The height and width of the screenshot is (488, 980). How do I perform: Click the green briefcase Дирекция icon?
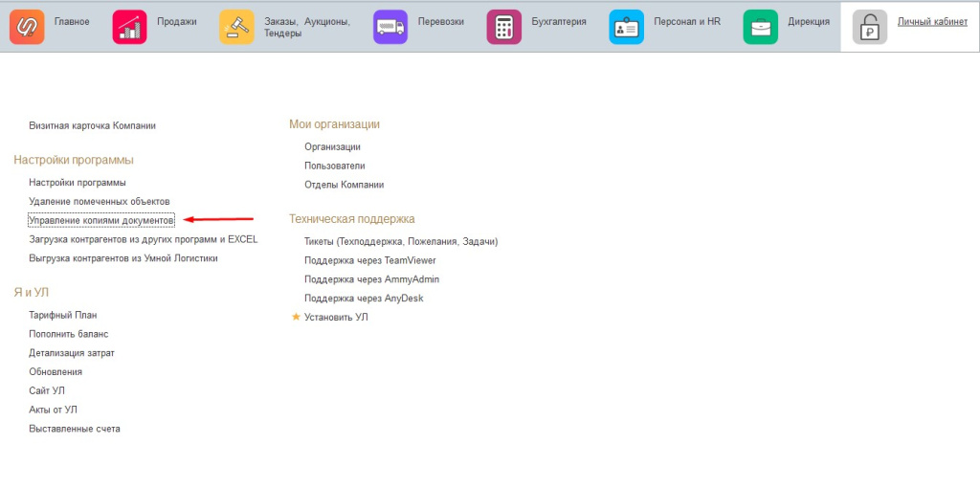click(x=761, y=27)
